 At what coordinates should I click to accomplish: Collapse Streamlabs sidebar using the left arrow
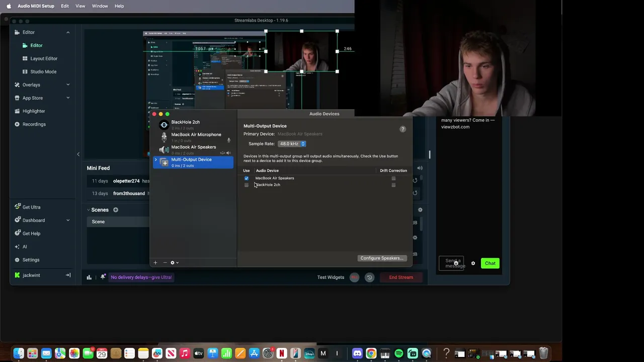click(x=78, y=154)
